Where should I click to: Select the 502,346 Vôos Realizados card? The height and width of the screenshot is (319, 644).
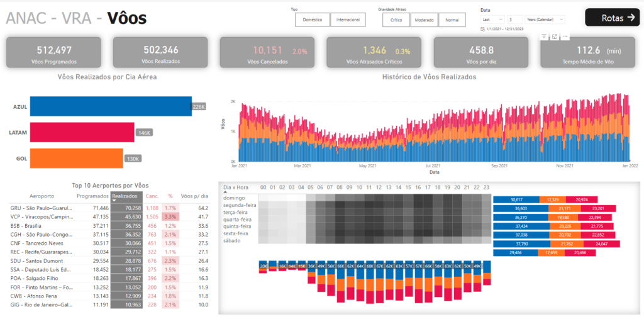(x=160, y=53)
